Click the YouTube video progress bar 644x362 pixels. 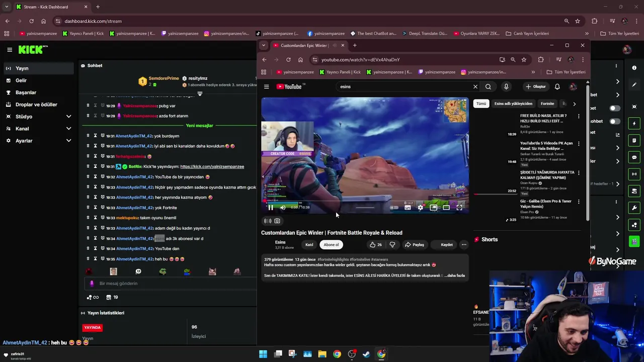(365, 201)
